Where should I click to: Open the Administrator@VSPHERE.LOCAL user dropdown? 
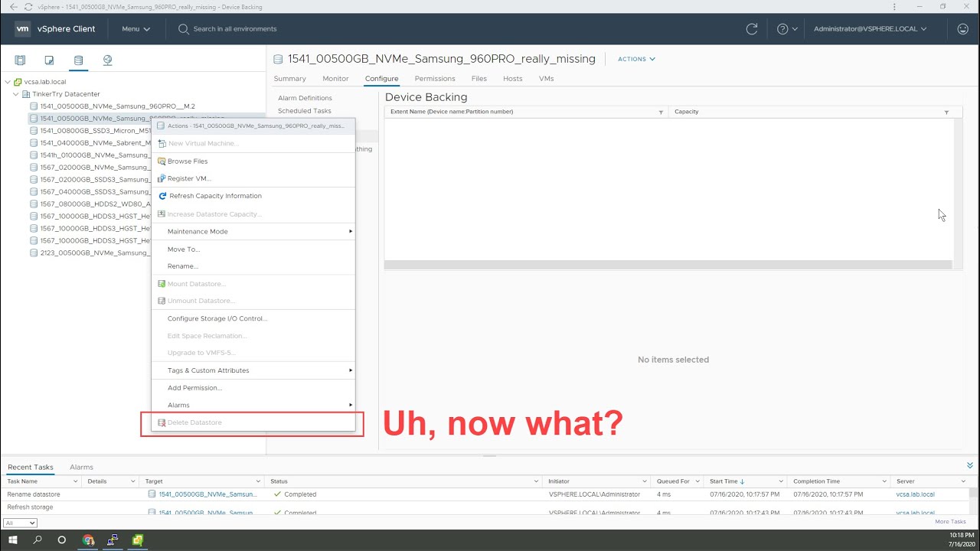(x=871, y=29)
